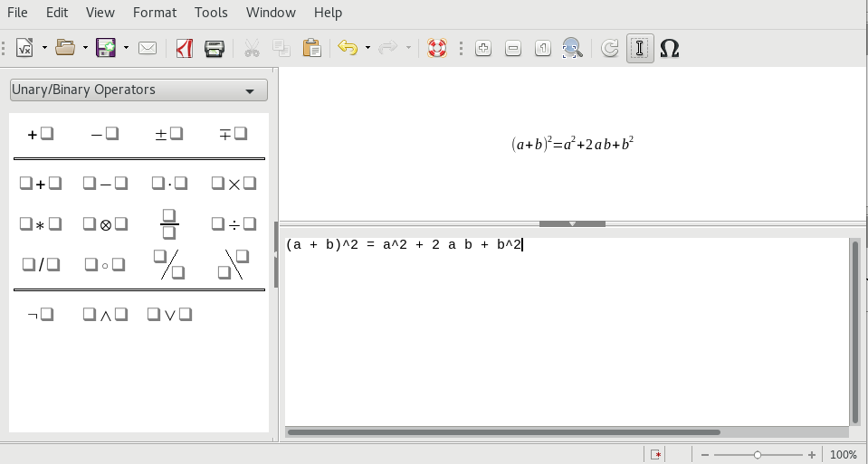Viewport: 868px width, 464px height.
Task: Click the Save document icon
Action: pyautogui.click(x=106, y=48)
